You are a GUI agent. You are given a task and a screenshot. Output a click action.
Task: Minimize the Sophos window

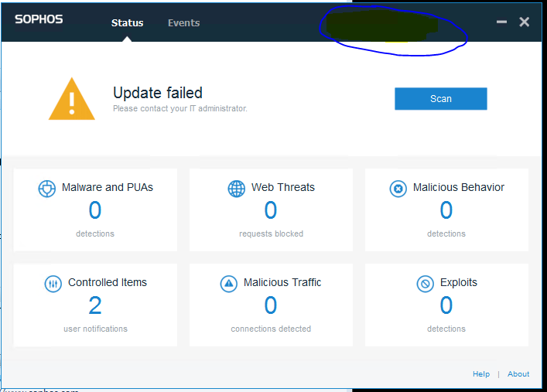(501, 22)
